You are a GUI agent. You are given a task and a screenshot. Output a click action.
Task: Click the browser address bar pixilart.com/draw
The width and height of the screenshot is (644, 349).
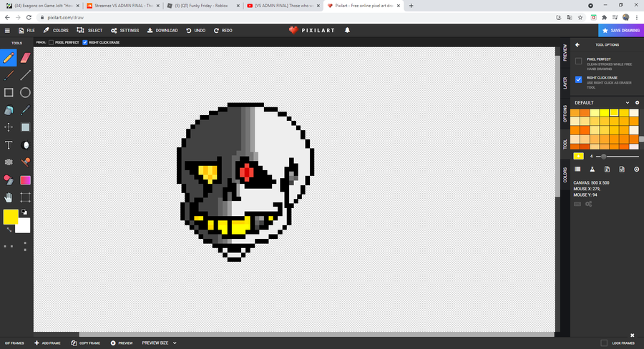point(296,18)
